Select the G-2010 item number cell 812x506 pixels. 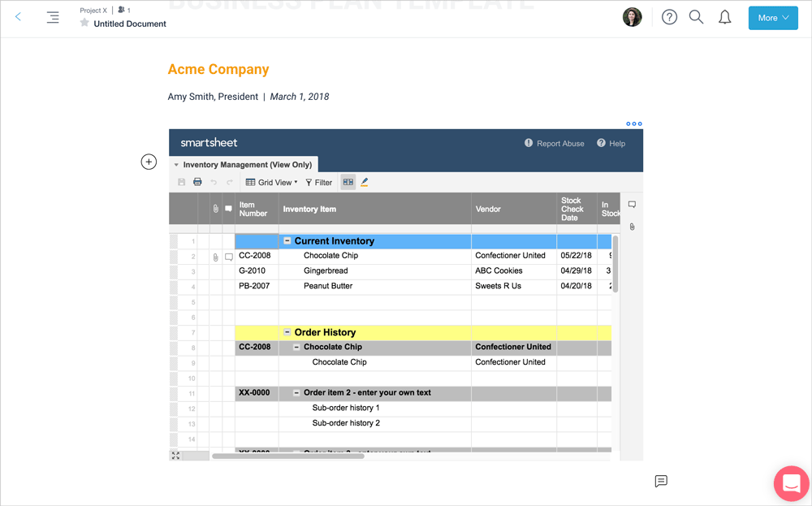point(257,270)
